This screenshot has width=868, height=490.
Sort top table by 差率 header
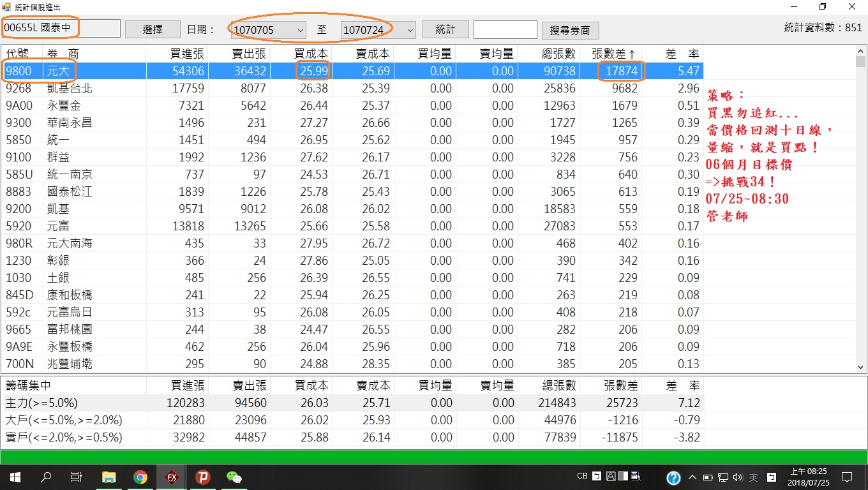(673, 54)
